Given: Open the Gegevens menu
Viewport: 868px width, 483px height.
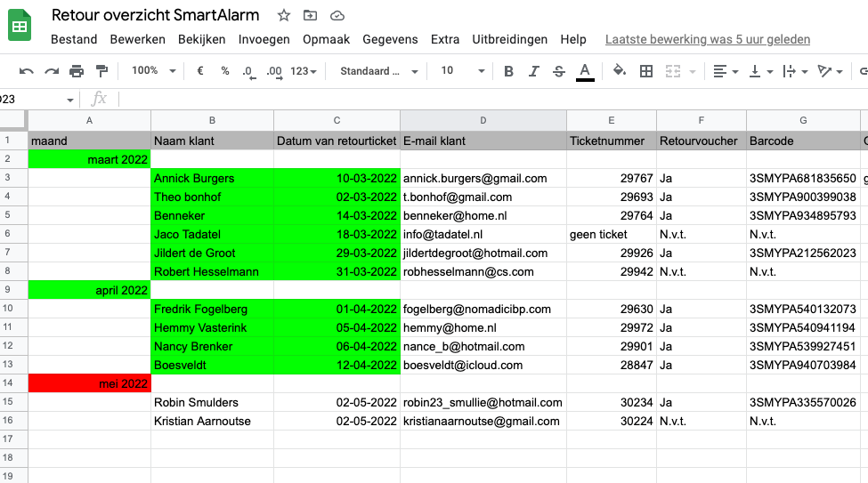Looking at the screenshot, I should coord(390,39).
